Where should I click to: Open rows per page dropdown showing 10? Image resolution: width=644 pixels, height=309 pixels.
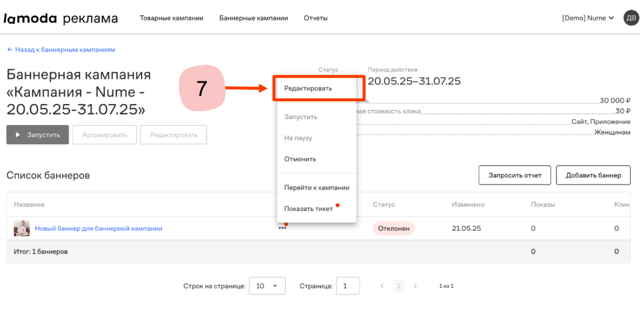(x=267, y=286)
